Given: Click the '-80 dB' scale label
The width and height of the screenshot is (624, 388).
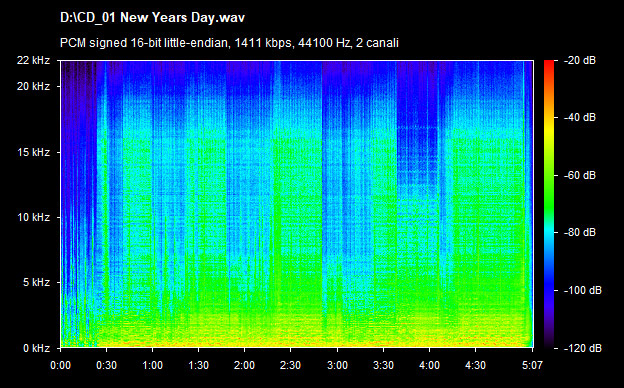Looking at the screenshot, I should (x=580, y=232).
